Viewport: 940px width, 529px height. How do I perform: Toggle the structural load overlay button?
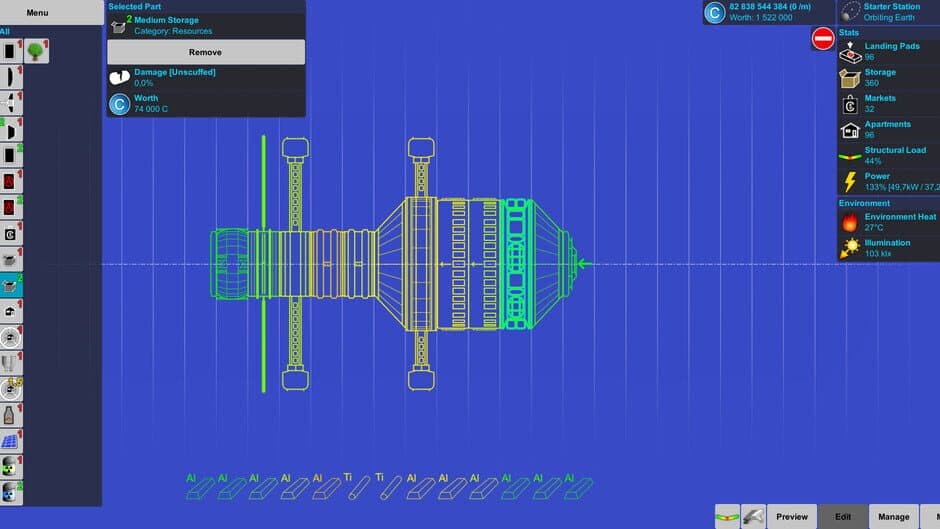(727, 516)
